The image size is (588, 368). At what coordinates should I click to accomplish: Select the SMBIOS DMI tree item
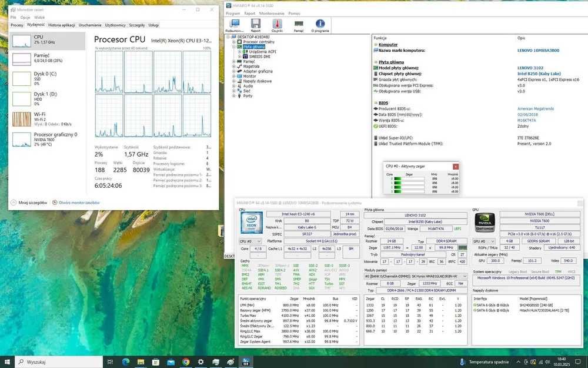(x=259, y=57)
